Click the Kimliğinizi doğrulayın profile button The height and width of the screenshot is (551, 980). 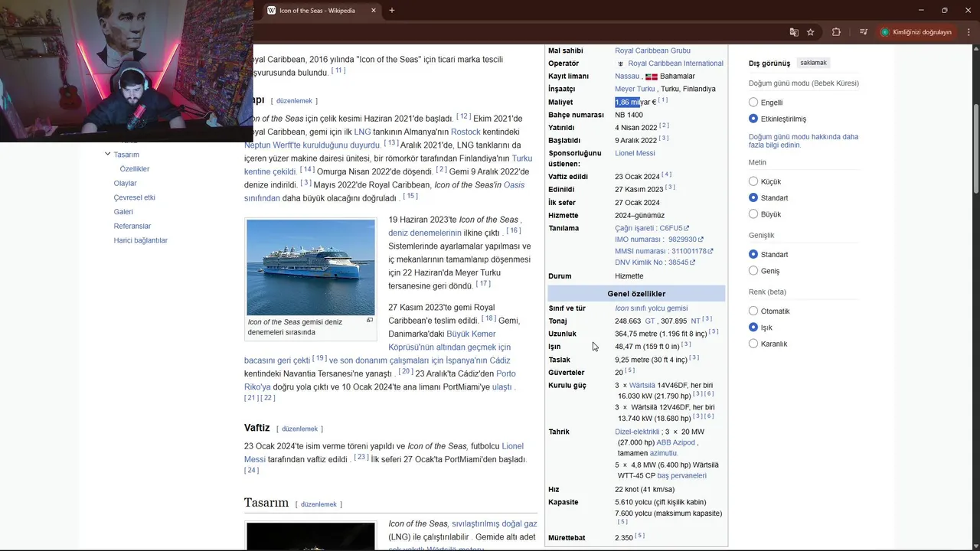pos(916,32)
